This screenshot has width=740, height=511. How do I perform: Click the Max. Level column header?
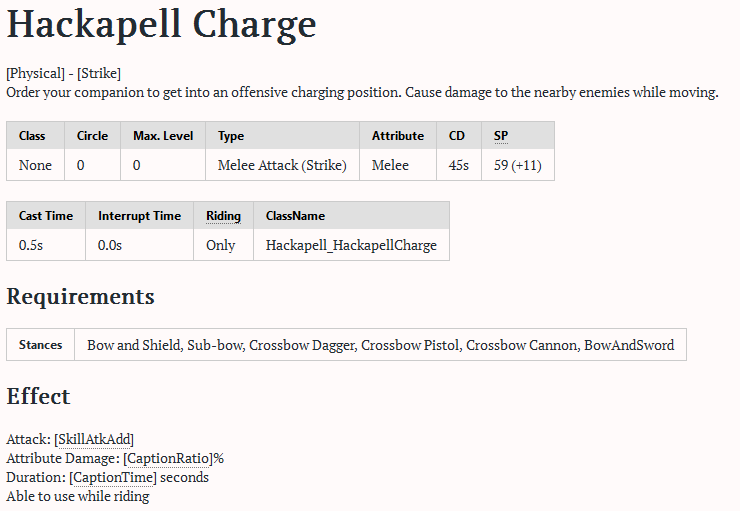click(163, 136)
